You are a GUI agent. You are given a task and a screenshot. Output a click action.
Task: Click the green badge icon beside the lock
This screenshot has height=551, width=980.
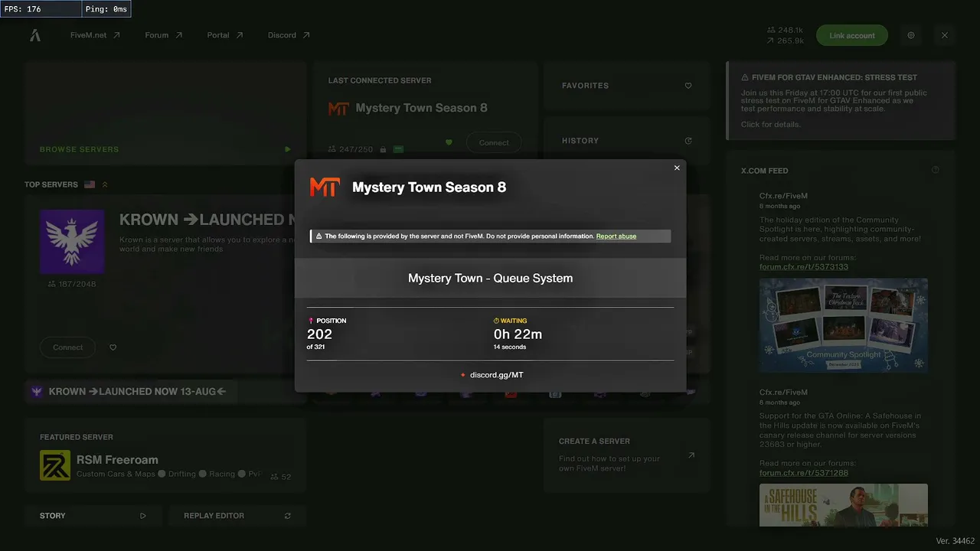[x=398, y=149]
